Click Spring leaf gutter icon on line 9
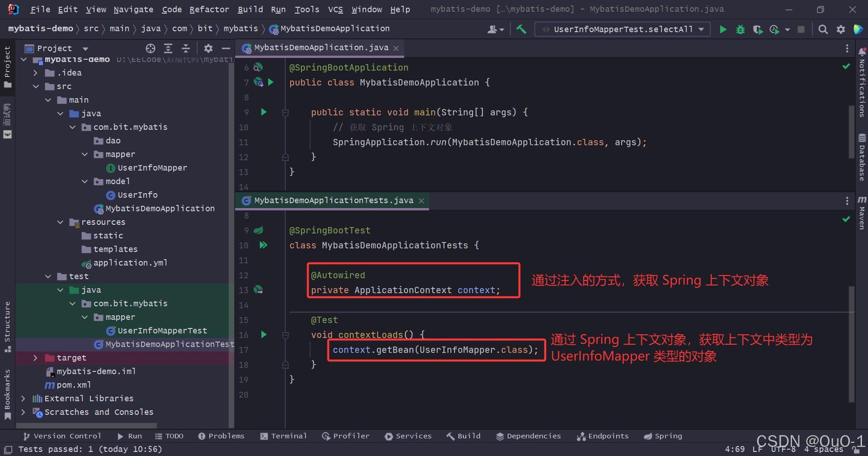The height and width of the screenshot is (456, 868). click(258, 230)
